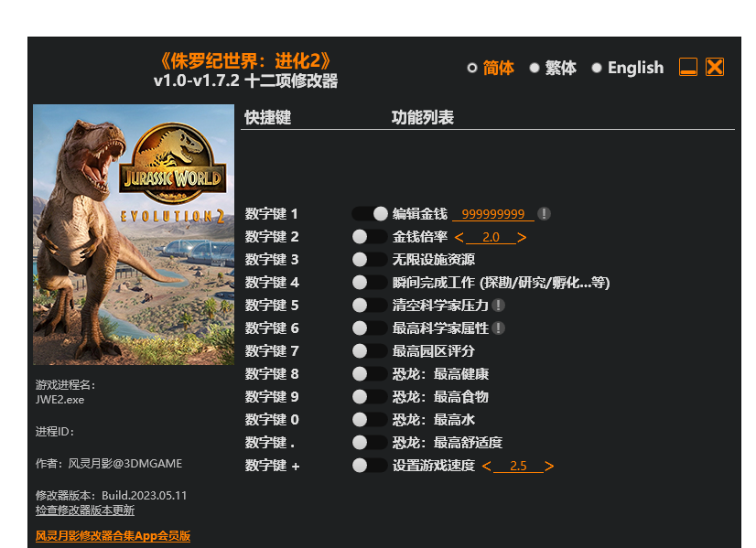Image resolution: width=756 pixels, height=548 pixels.
Task: Click the v1.0-v1.7.2 十二项修改器 subtitle
Action: [x=246, y=81]
